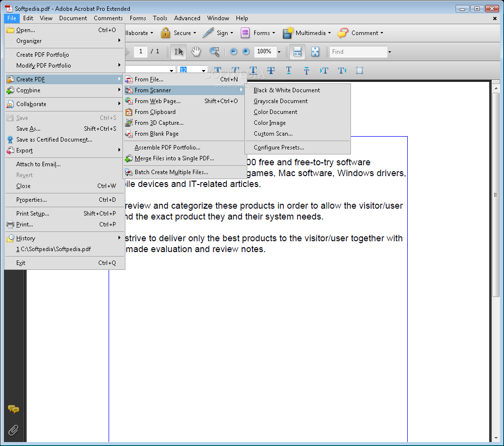This screenshot has width=504, height=446.
Task: Select Black & White Document preset
Action: [298, 90]
